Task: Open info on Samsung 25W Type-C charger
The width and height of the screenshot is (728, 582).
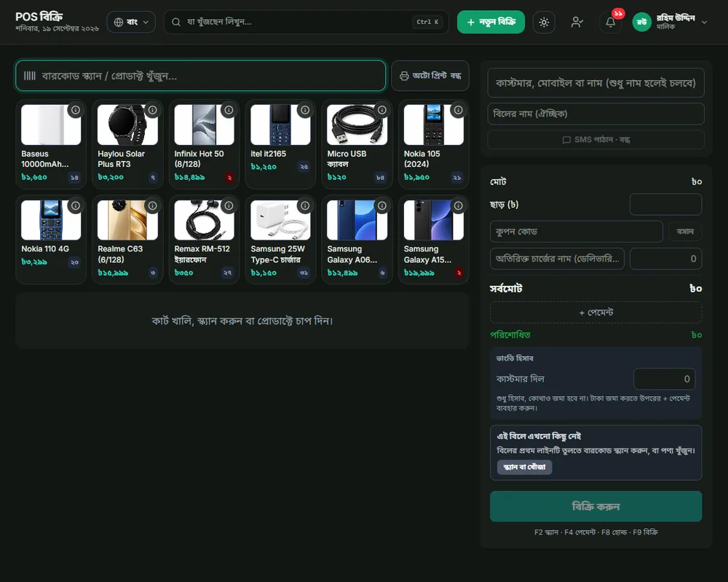Action: click(305, 205)
